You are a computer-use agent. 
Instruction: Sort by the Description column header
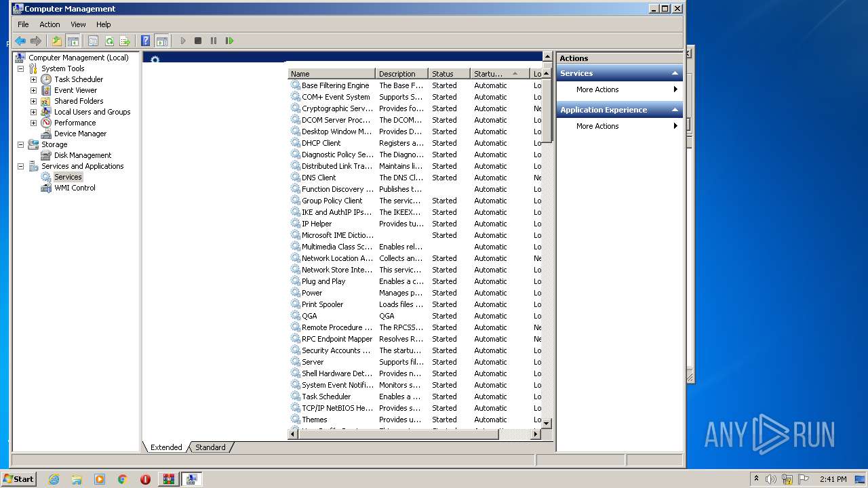tap(401, 74)
